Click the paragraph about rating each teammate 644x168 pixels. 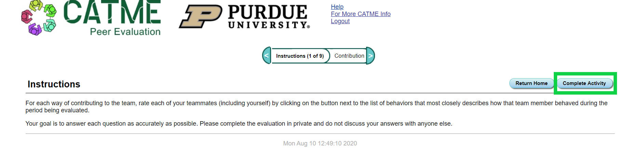point(316,107)
